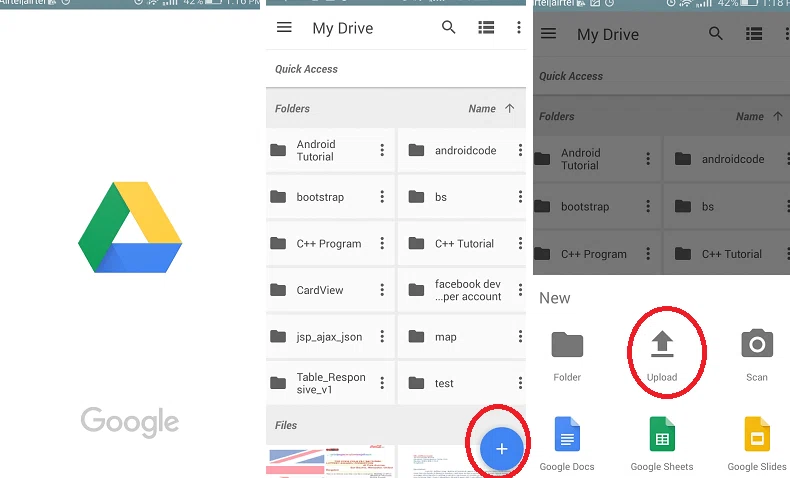The height and width of the screenshot is (478, 790).
Task: Open options for test folder
Action: tap(520, 383)
